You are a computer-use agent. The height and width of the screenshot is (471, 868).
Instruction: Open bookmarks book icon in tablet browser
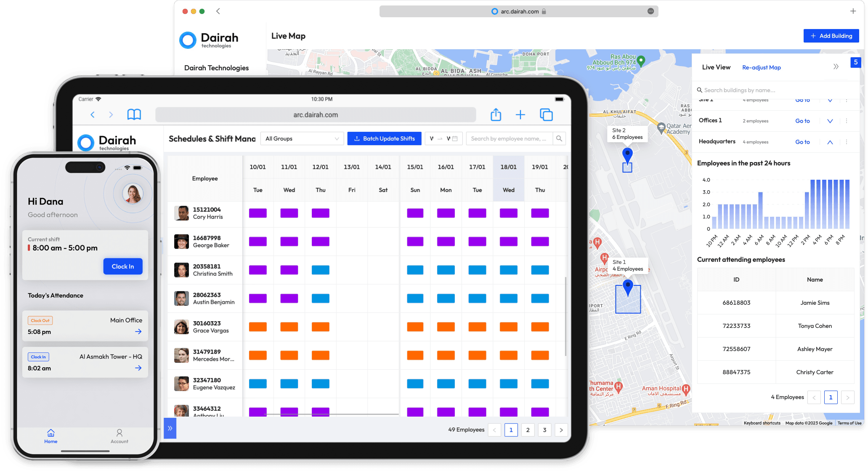(x=134, y=114)
